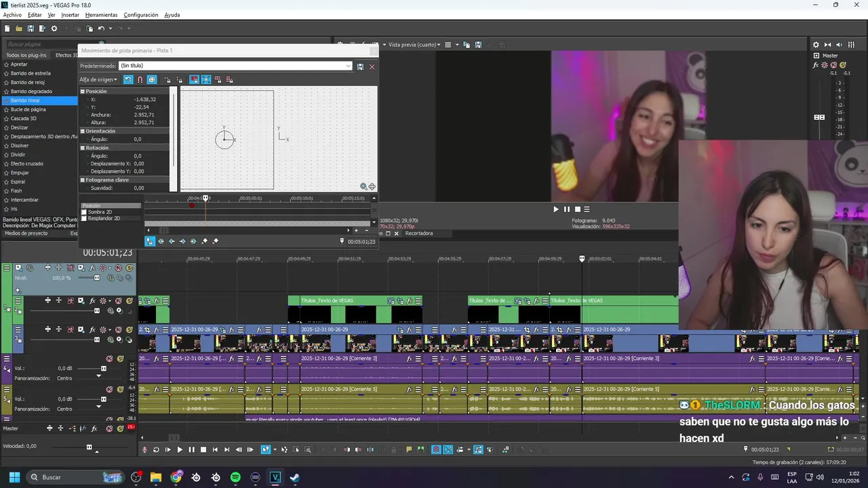Select the Disolver transition
The height and width of the screenshot is (488, 868).
(x=20, y=146)
